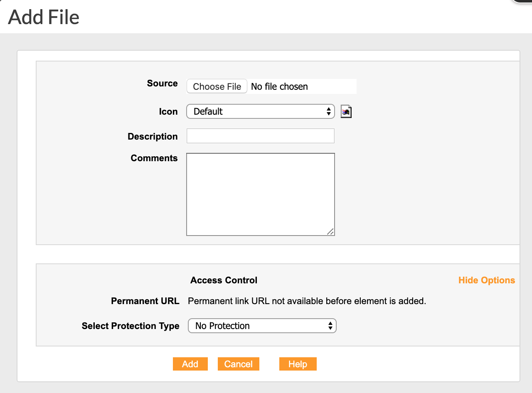Focus the Description text field
Screen dimensions: 532x393
pos(261,136)
